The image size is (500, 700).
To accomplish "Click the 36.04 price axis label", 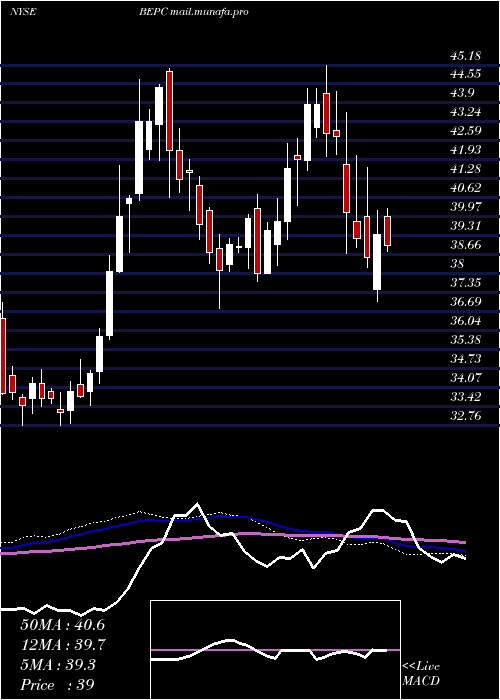I will pyautogui.click(x=466, y=321).
